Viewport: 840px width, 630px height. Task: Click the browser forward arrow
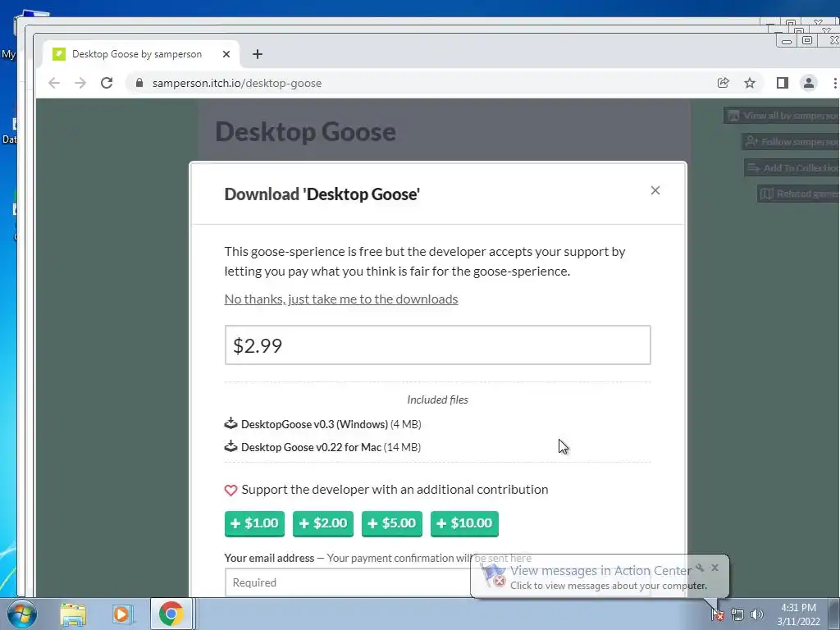pyautogui.click(x=80, y=83)
